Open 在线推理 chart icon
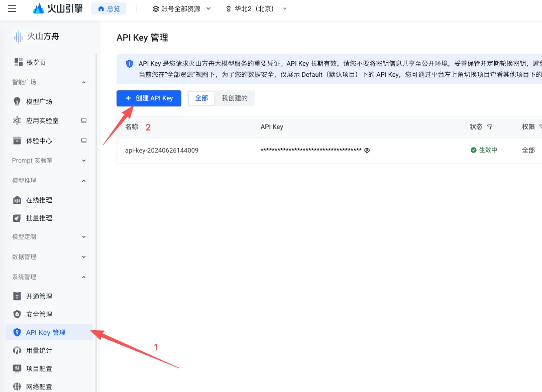 pos(17,200)
